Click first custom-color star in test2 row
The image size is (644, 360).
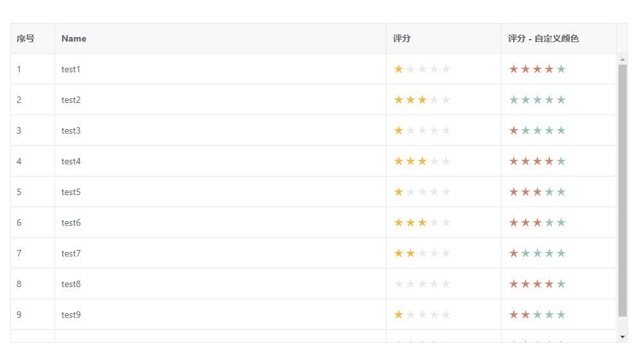pos(514,100)
